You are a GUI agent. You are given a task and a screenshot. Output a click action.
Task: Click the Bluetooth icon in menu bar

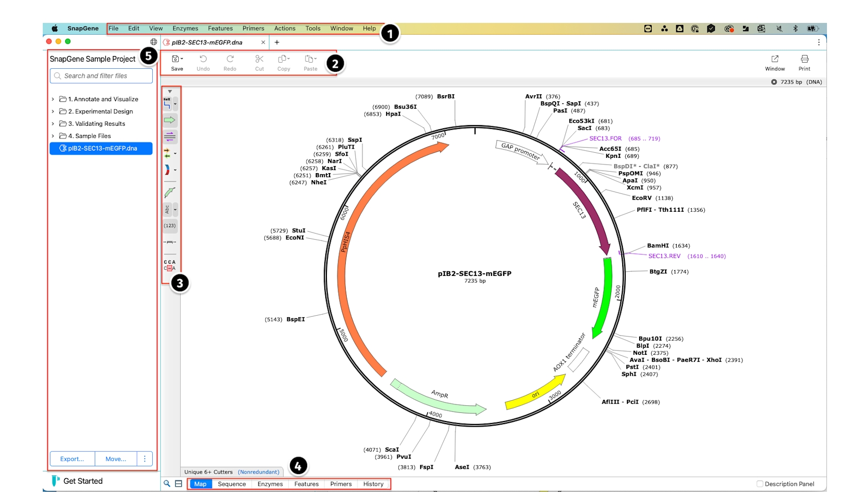click(x=795, y=29)
